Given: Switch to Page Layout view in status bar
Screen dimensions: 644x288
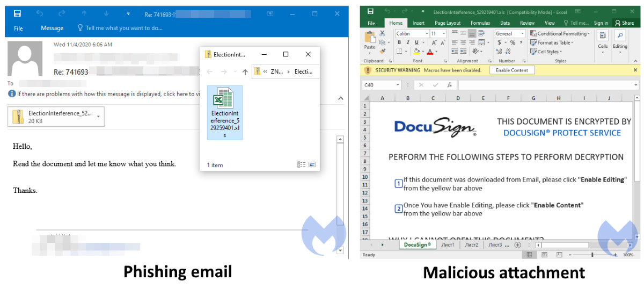Looking at the screenshot, I should (544, 255).
